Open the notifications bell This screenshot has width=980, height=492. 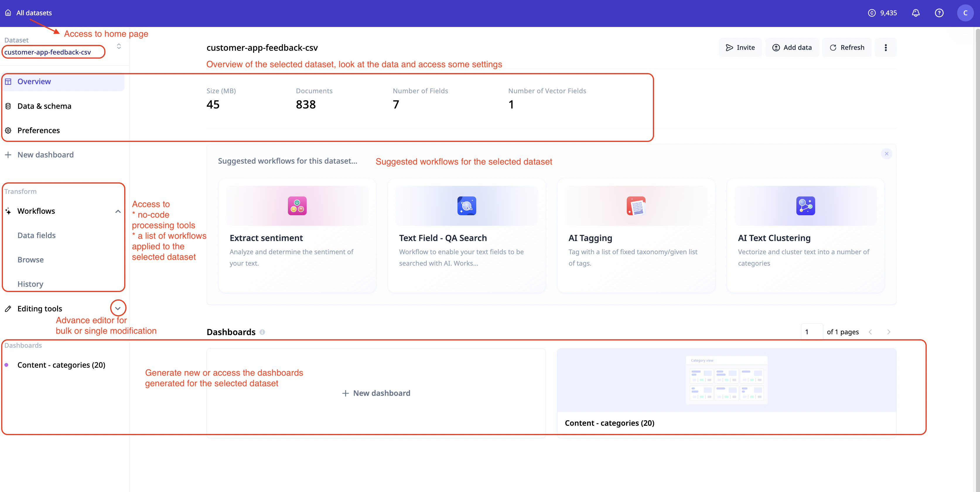[x=915, y=13]
